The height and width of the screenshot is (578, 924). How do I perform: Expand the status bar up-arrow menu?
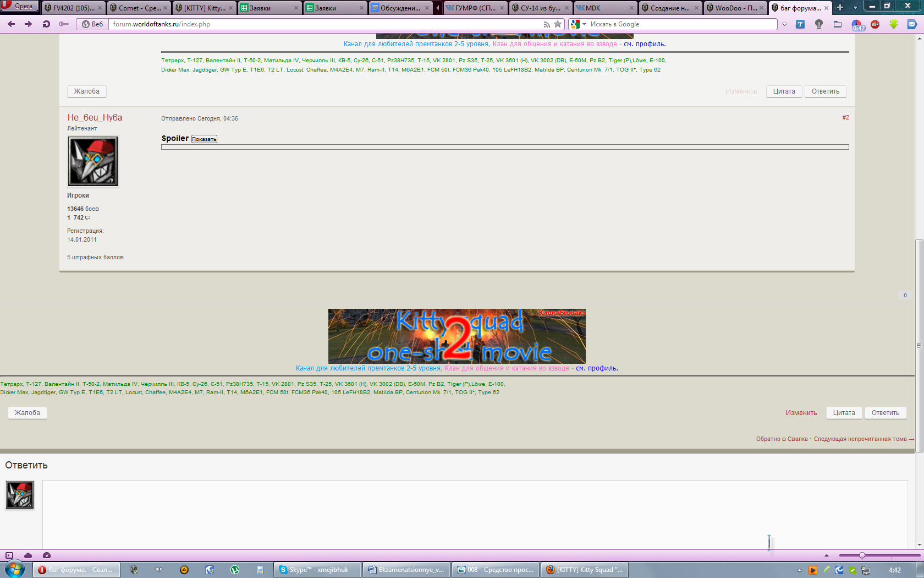pyautogui.click(x=826, y=555)
